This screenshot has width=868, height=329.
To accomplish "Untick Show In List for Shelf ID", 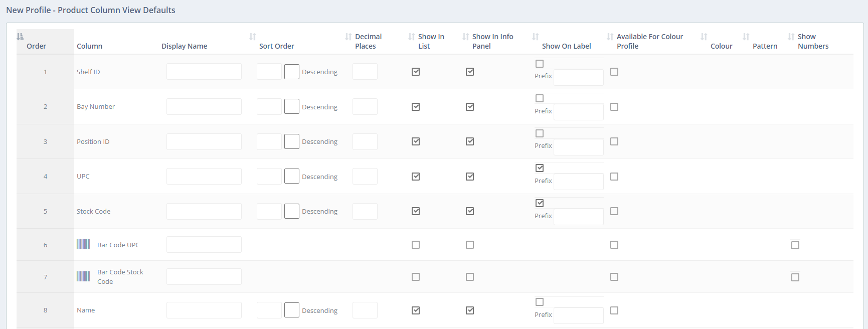I will click(416, 72).
